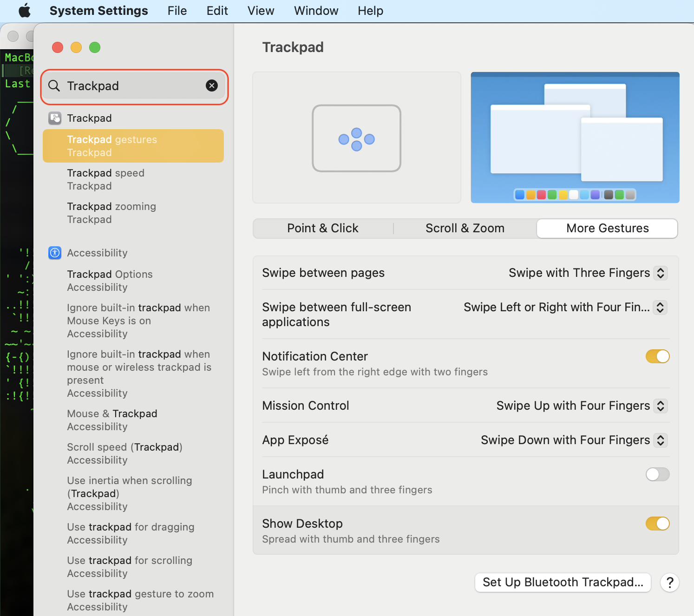Clear the Trackpad search field
694x616 pixels.
(212, 85)
